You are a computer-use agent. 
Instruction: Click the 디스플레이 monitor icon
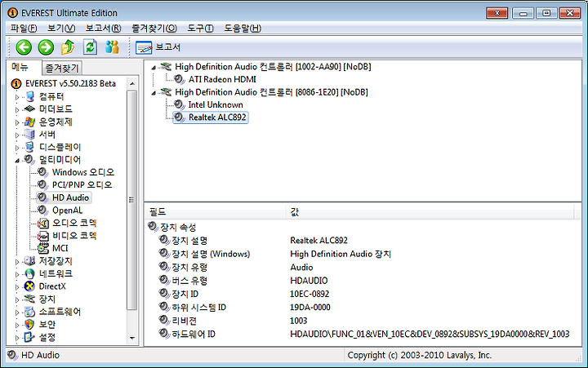(29, 147)
